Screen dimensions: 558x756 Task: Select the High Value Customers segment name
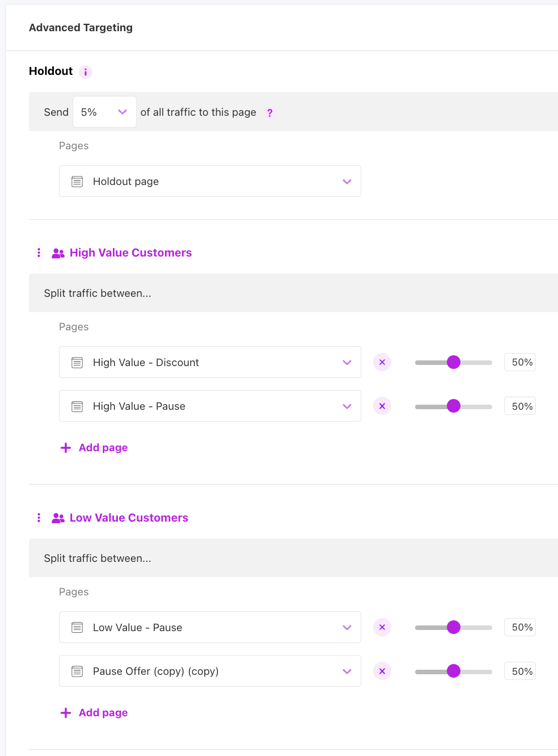click(130, 253)
